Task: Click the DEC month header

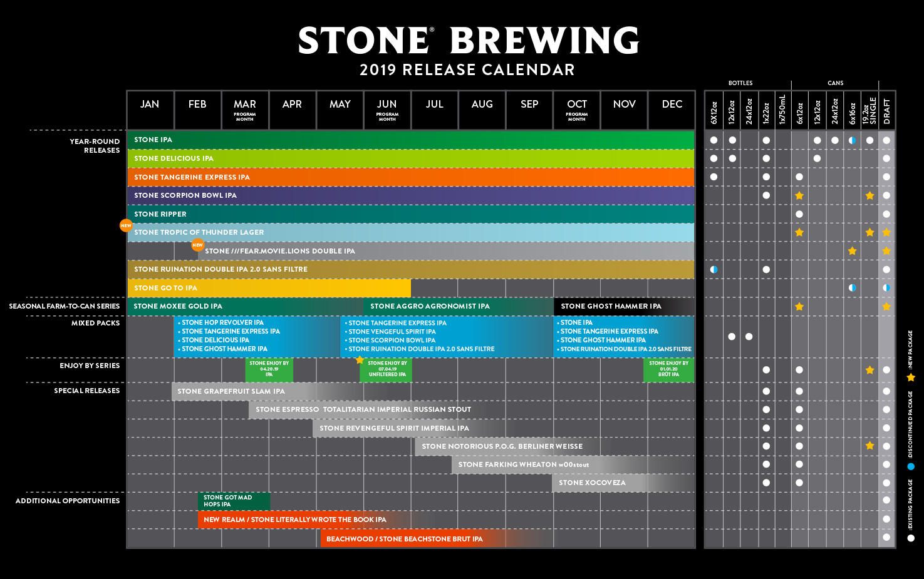Action: [672, 110]
